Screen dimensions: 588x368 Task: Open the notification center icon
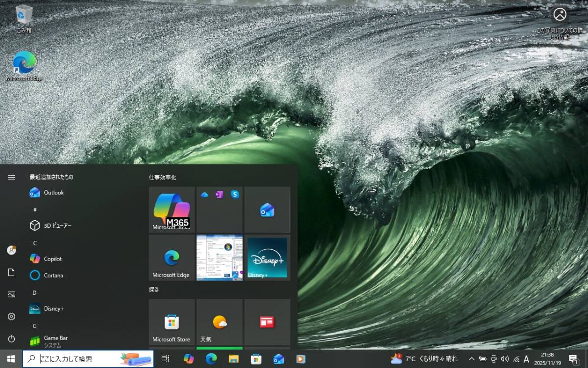click(x=573, y=359)
